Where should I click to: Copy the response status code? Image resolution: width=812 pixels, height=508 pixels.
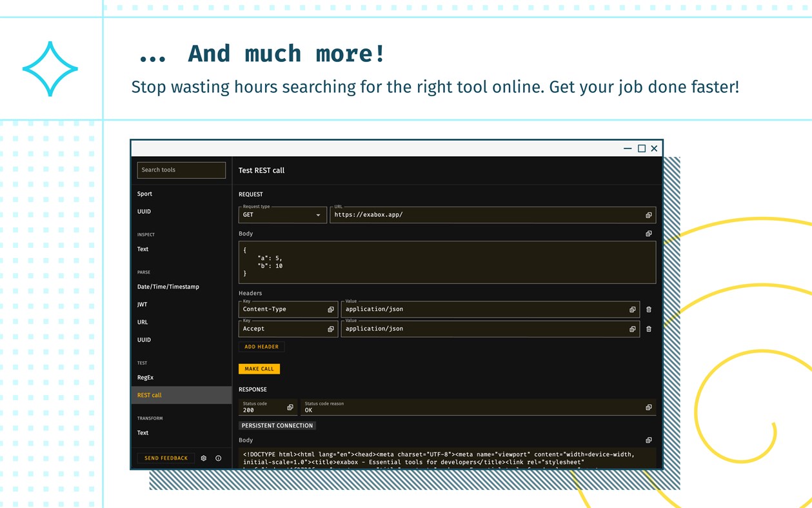[x=290, y=407]
